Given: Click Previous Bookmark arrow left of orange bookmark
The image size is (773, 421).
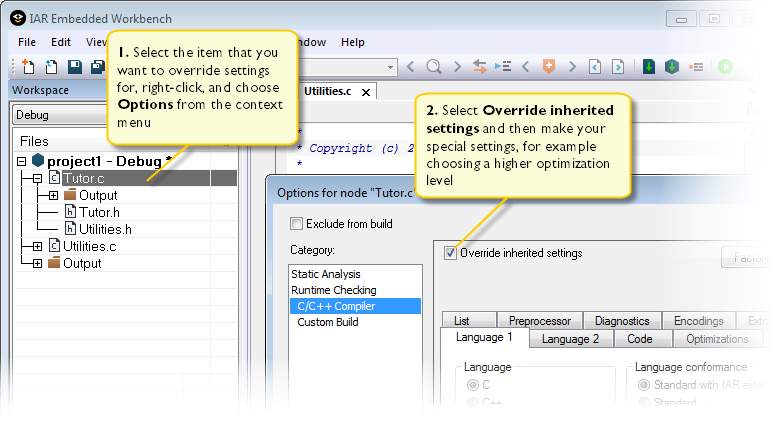Looking at the screenshot, I should [526, 66].
